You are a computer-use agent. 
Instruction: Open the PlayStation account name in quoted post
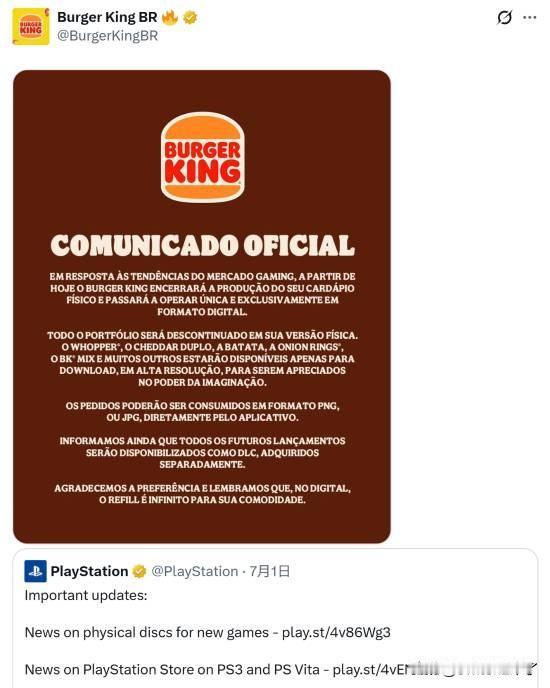tap(89, 571)
